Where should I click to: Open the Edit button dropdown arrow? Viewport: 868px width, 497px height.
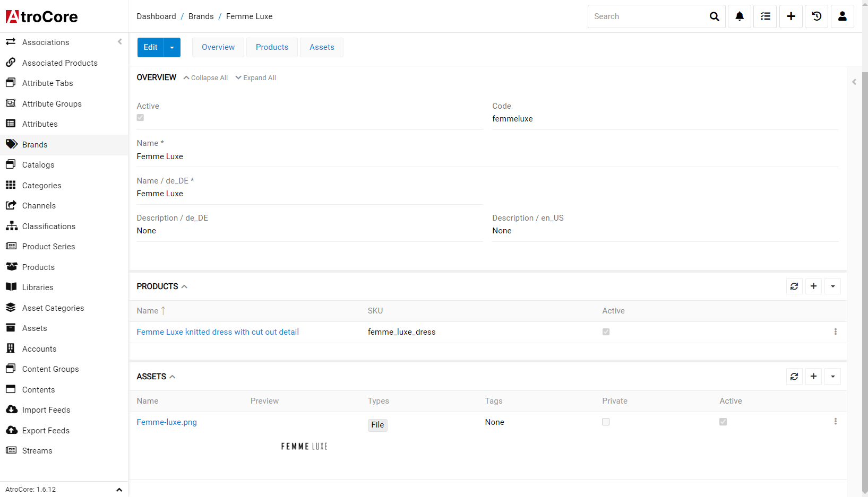click(172, 47)
